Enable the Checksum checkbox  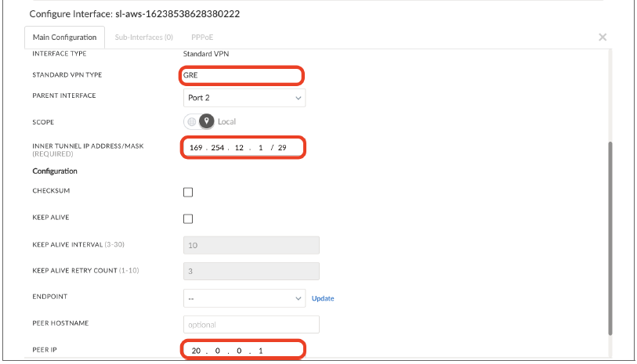click(x=188, y=193)
